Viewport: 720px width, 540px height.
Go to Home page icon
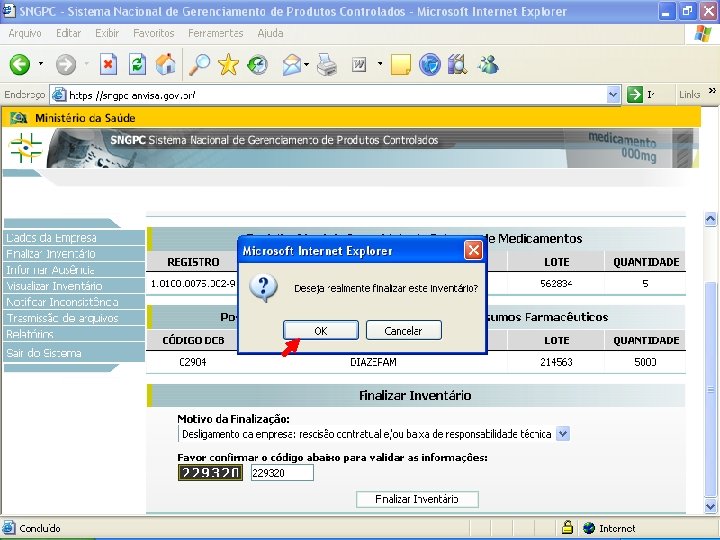coord(165,64)
